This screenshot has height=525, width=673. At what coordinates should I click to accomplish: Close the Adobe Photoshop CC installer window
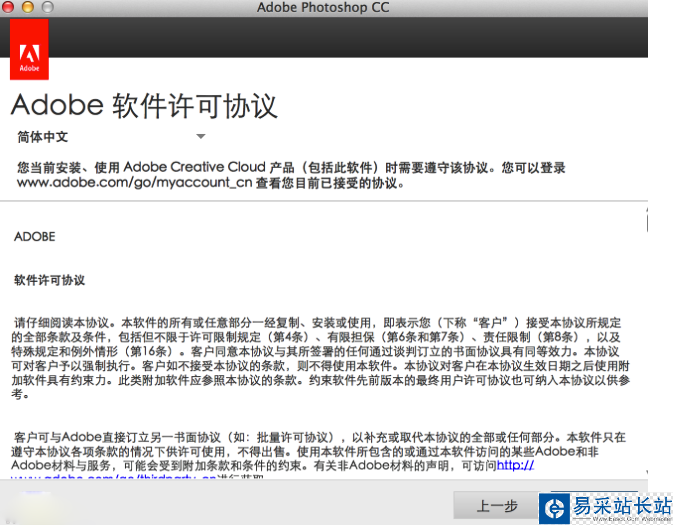pos(9,7)
